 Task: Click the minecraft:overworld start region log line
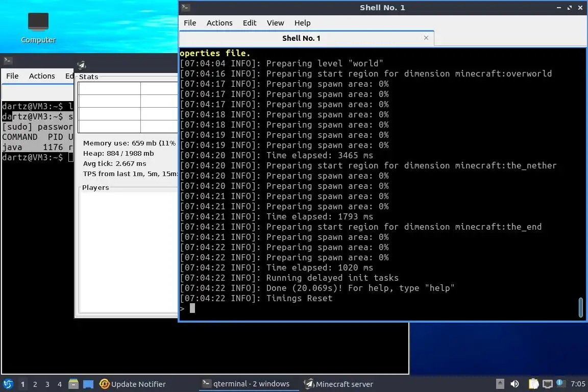366,73
